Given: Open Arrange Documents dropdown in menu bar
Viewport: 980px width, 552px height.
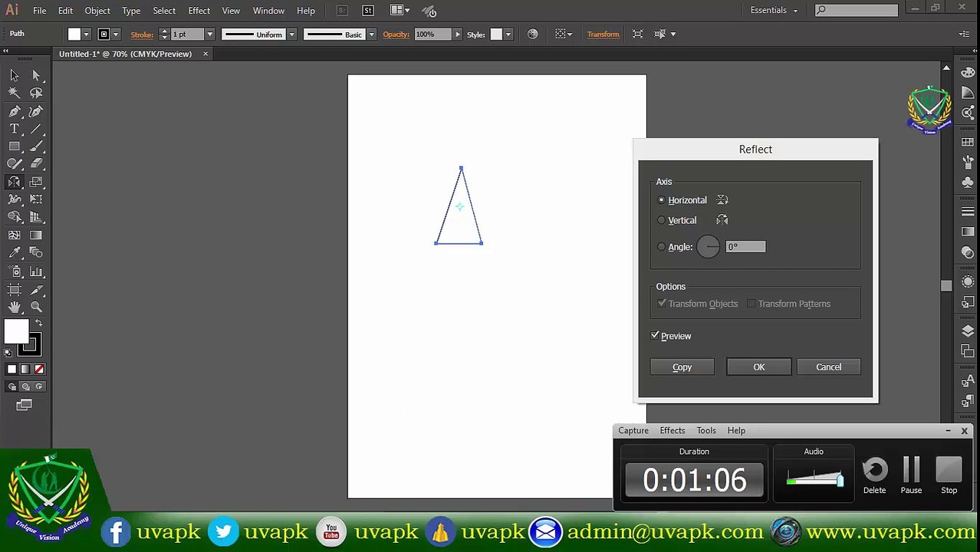Looking at the screenshot, I should (x=400, y=10).
